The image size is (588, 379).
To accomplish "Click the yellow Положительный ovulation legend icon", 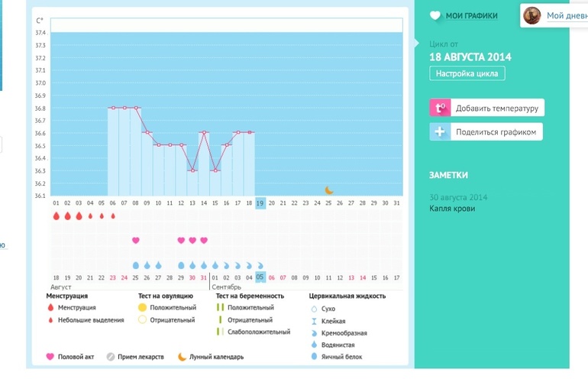I will coord(142,307).
